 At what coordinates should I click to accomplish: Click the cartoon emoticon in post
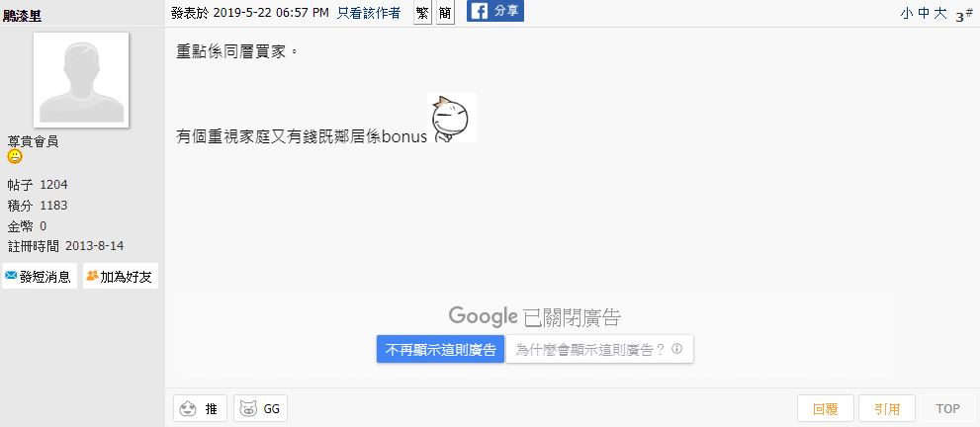(451, 119)
